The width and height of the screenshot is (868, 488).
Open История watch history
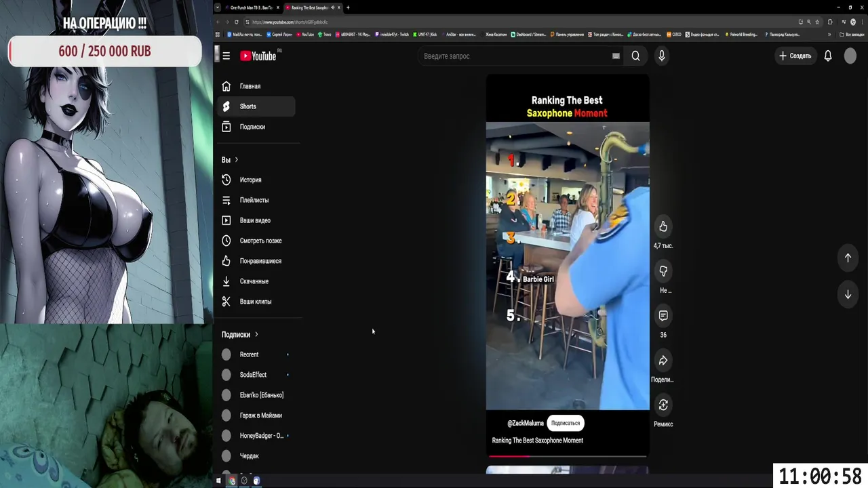pyautogui.click(x=256, y=180)
